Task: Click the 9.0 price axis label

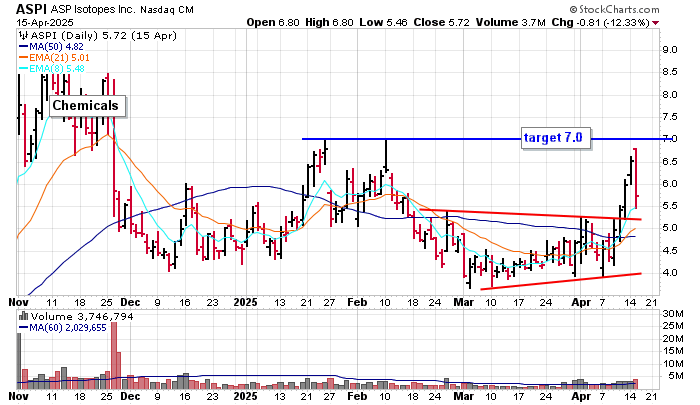Action: pos(668,50)
